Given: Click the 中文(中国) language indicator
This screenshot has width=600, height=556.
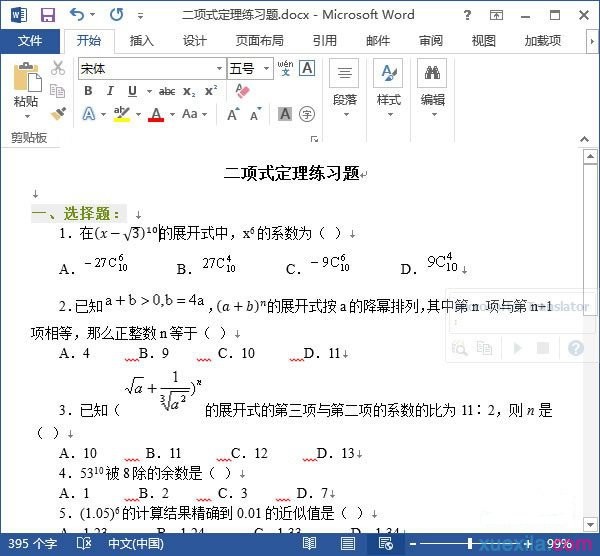Looking at the screenshot, I should pyautogui.click(x=136, y=543).
